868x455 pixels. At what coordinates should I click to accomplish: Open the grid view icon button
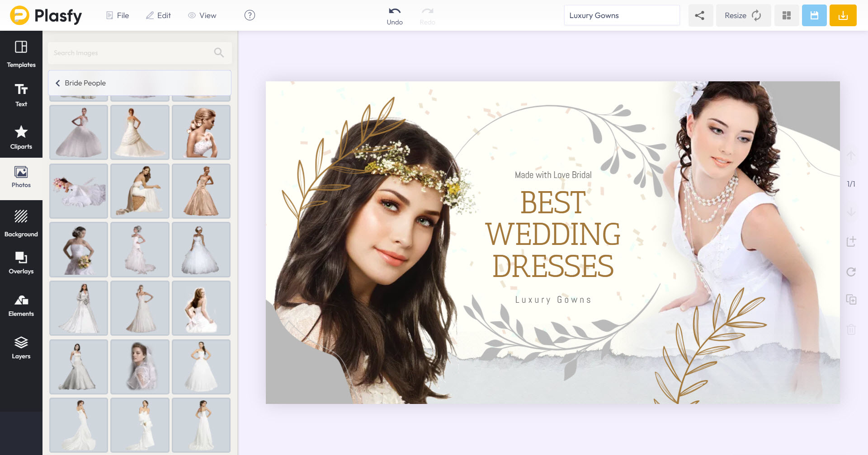coord(787,15)
